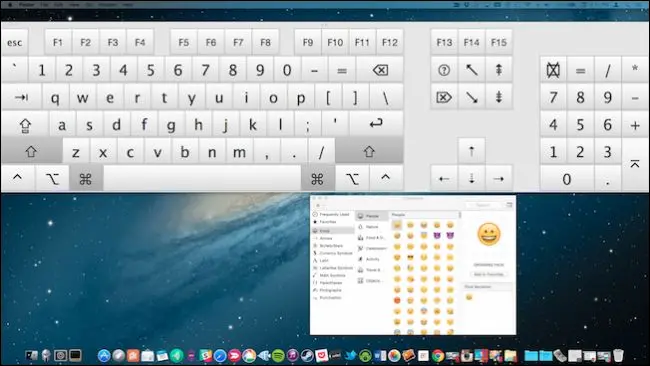Click the home key with the up-left arrow

[471, 70]
